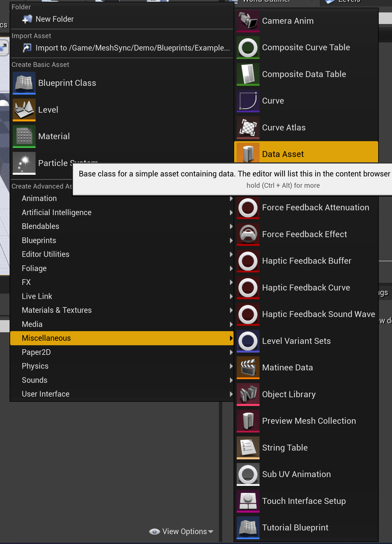Click the Material asset icon

click(24, 136)
